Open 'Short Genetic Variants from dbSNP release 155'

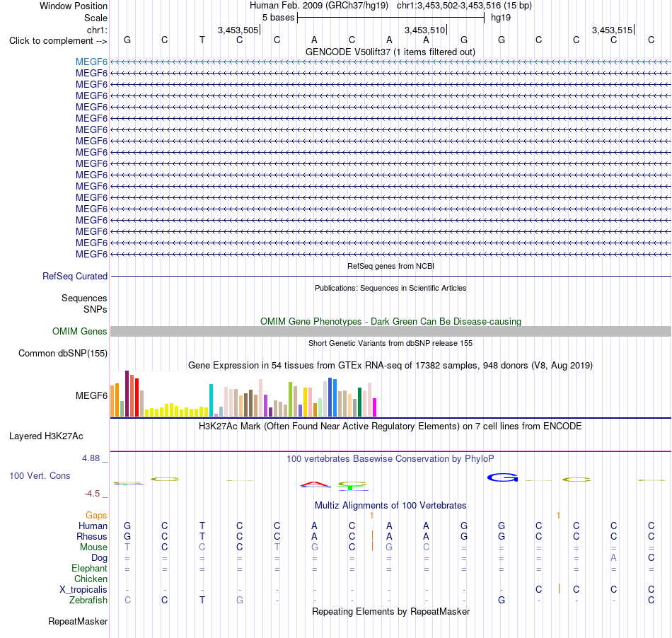(x=390, y=343)
